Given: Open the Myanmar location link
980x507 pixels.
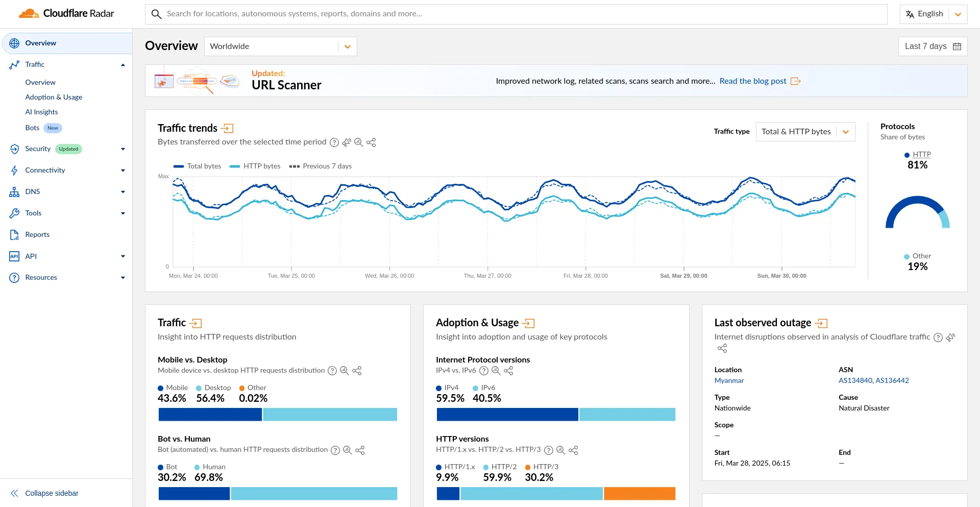Looking at the screenshot, I should 729,380.
